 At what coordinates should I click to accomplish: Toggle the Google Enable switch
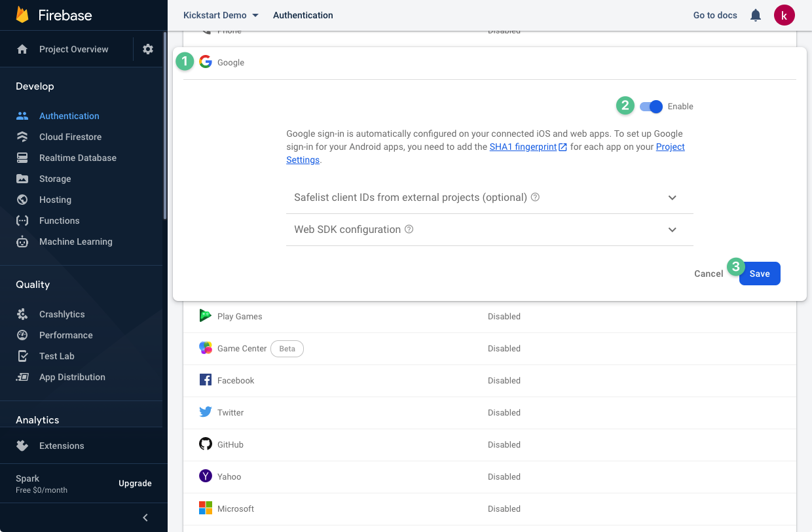tap(652, 107)
